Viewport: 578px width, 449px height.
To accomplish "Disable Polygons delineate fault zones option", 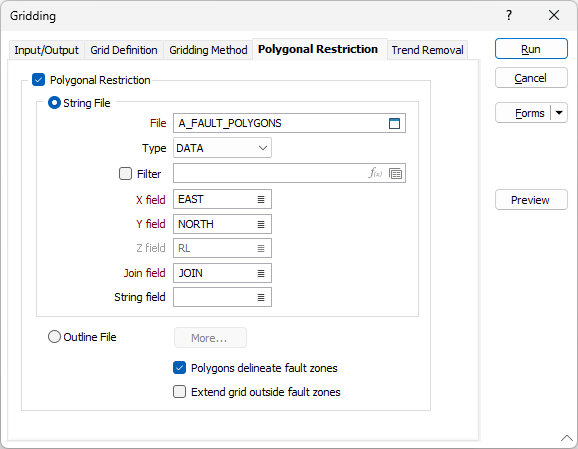I will [x=180, y=368].
